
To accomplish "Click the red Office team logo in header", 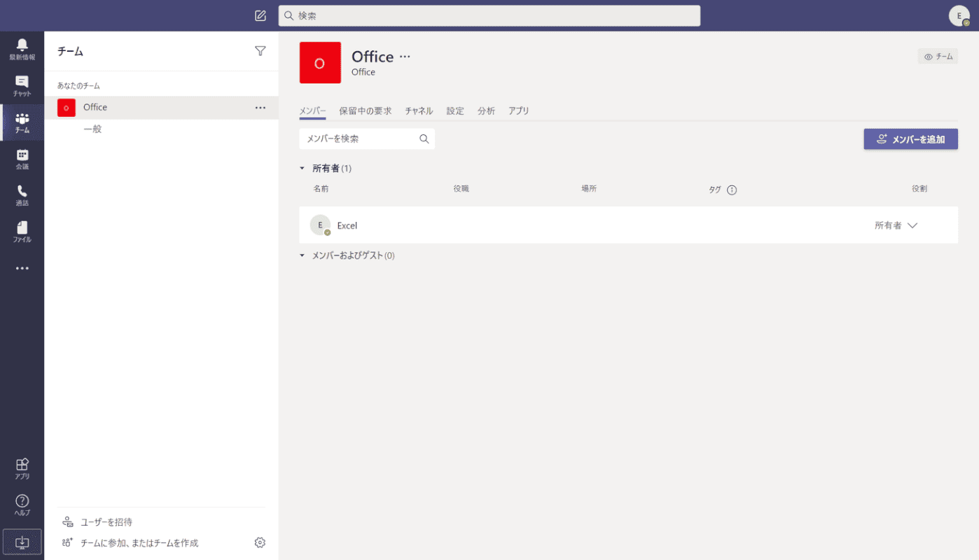I will tap(320, 63).
